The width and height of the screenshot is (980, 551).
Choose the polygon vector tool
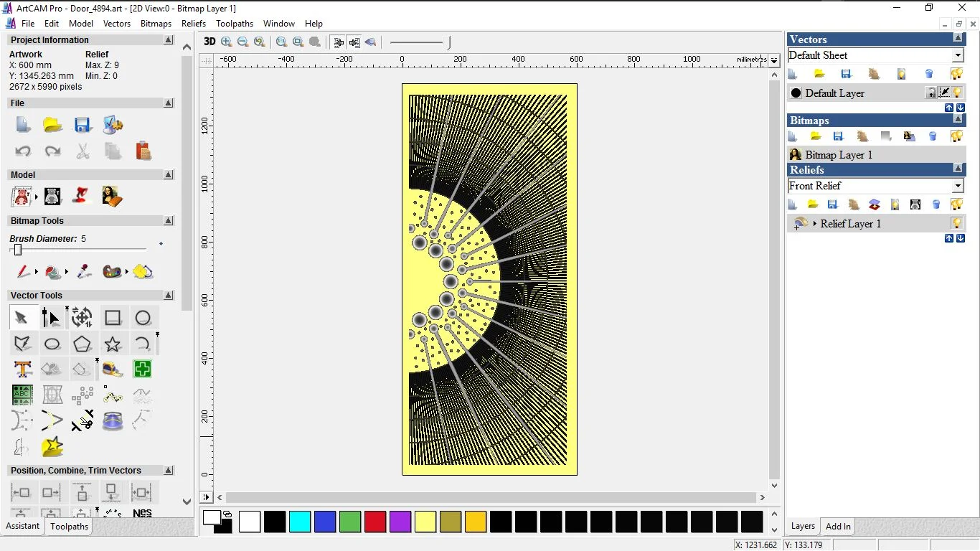pyautogui.click(x=82, y=344)
